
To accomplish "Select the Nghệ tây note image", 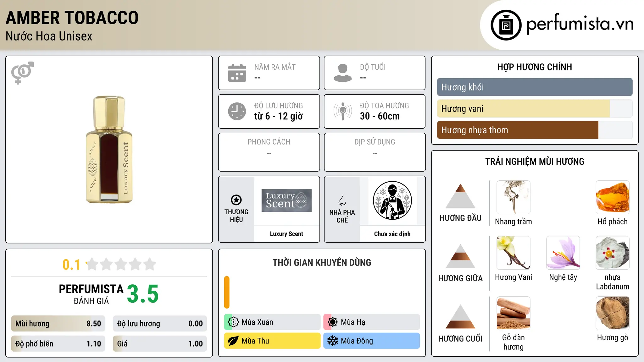I will coord(563,253).
